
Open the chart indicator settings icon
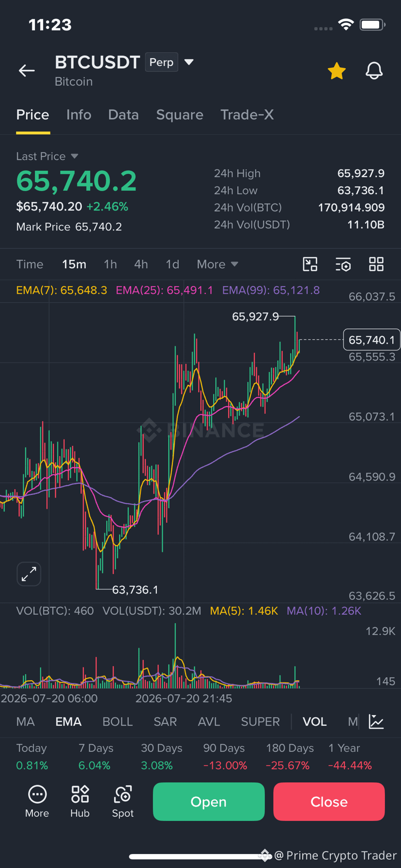(x=343, y=264)
